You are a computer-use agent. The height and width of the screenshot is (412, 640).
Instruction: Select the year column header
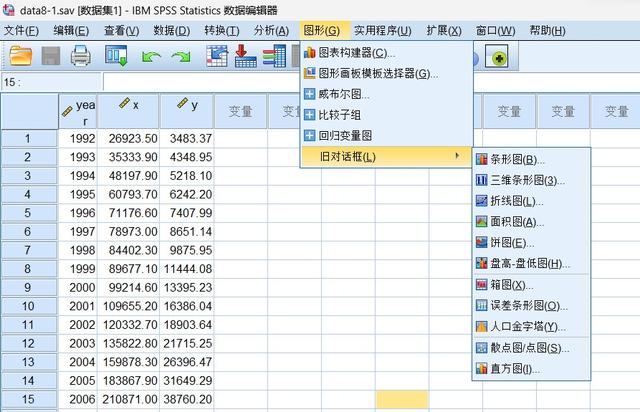78,111
